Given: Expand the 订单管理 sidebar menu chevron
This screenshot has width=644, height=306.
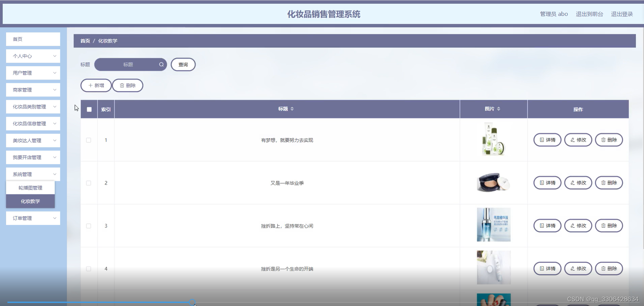Looking at the screenshot, I should click(55, 218).
